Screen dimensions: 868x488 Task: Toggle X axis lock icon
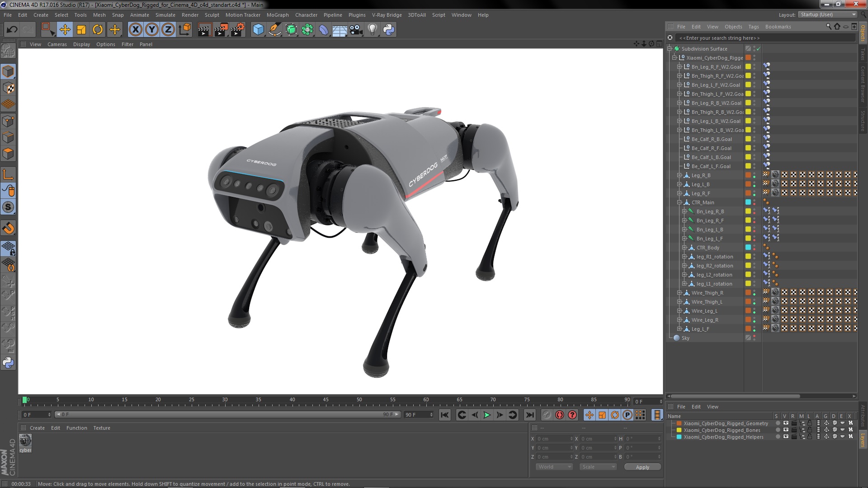(x=136, y=30)
